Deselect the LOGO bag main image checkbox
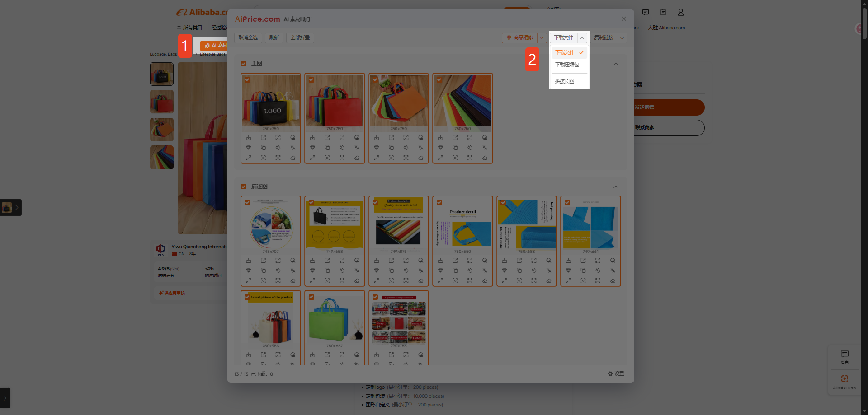 click(247, 80)
